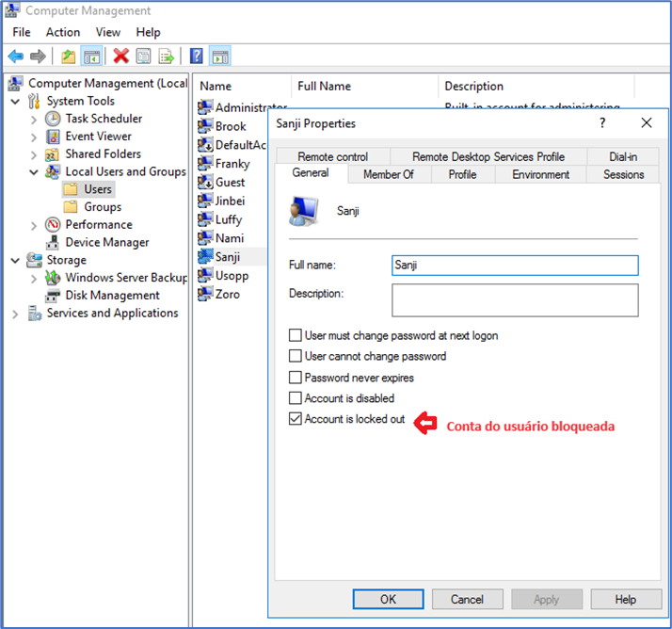Screen dimensions: 672x629
Task: Expand the Task Scheduler tree node
Action: pos(34,120)
